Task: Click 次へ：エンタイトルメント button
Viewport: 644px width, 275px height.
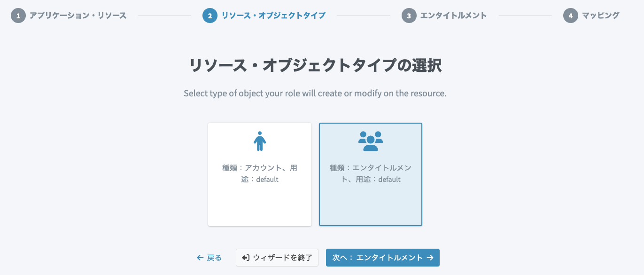Action: 383,258
